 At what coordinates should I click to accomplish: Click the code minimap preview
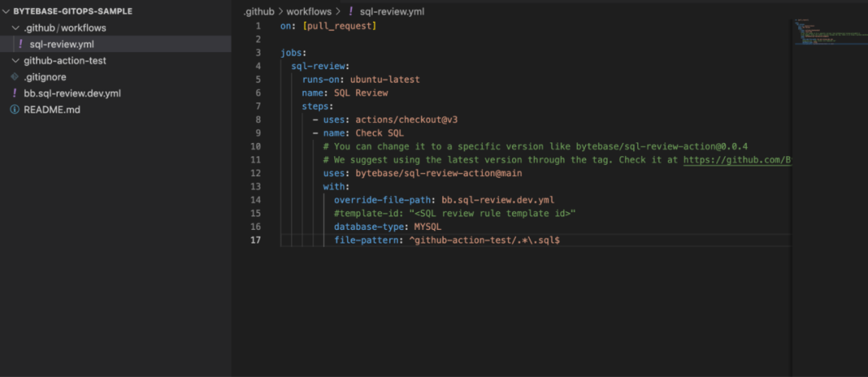click(x=829, y=32)
